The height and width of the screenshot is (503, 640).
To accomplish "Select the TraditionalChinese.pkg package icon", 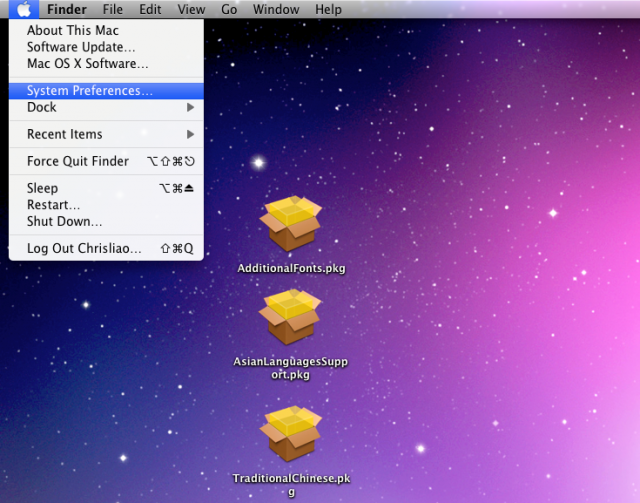I will click(x=291, y=433).
